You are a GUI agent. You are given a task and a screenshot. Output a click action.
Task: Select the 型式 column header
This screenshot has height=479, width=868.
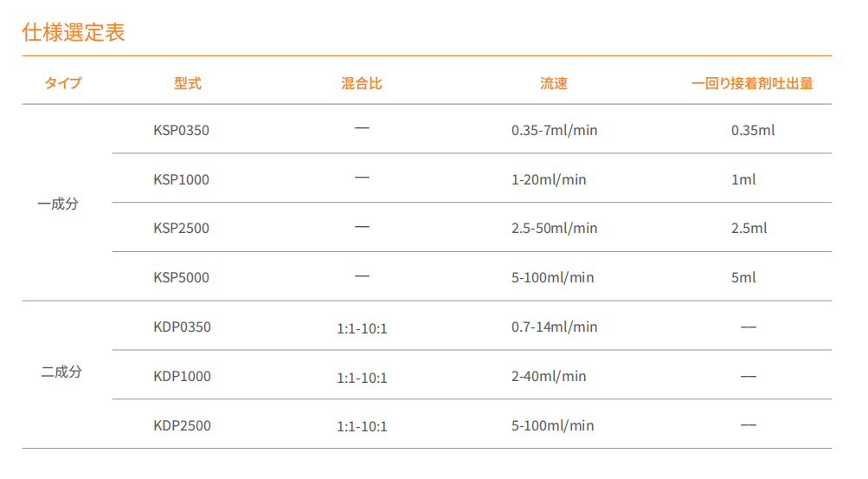tap(187, 84)
